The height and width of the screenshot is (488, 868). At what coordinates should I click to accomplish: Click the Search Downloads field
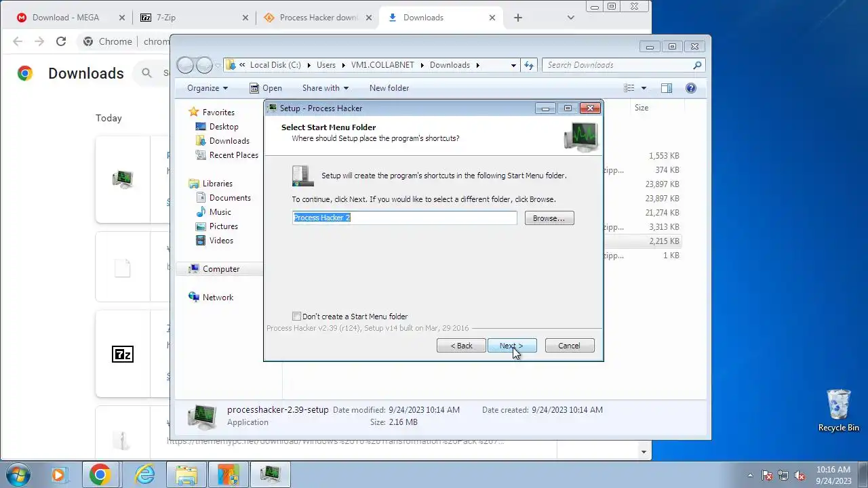point(624,65)
